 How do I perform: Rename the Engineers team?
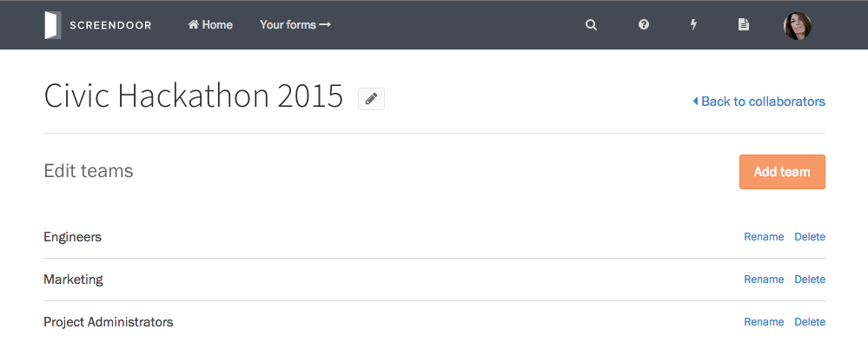764,237
